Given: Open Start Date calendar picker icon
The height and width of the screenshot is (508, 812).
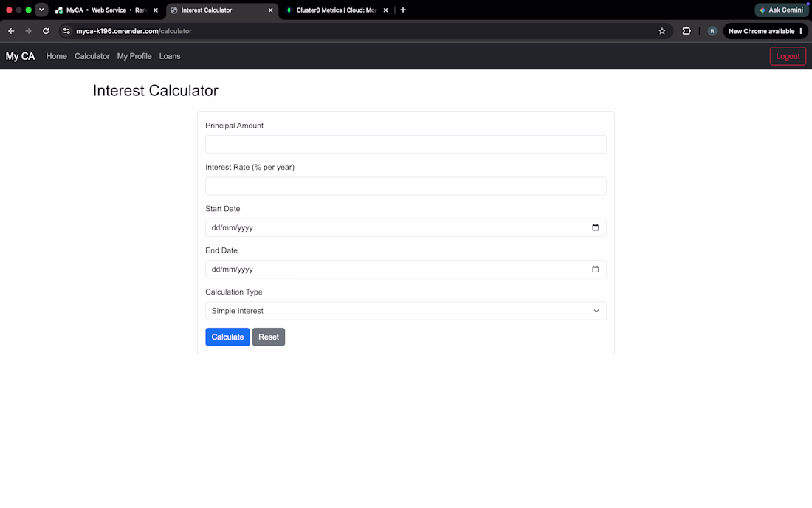Looking at the screenshot, I should coord(595,228).
